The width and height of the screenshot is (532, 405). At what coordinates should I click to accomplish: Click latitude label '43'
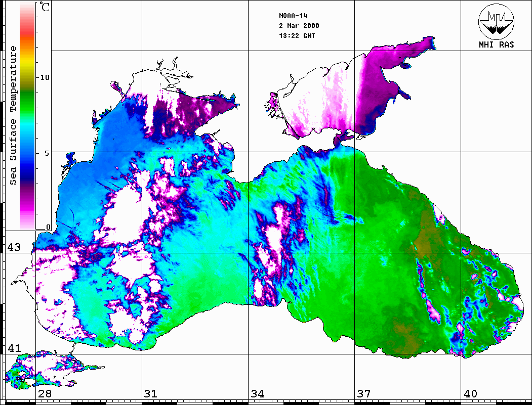click(14, 247)
